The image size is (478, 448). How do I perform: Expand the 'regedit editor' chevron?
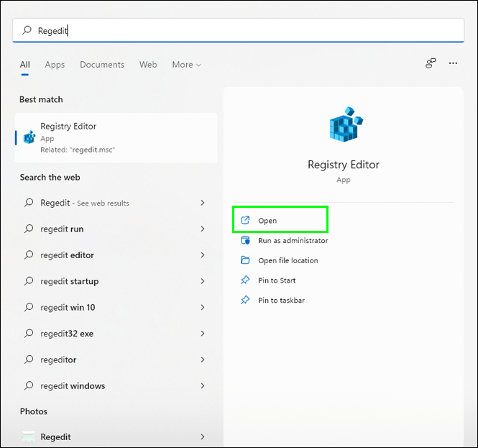(203, 255)
